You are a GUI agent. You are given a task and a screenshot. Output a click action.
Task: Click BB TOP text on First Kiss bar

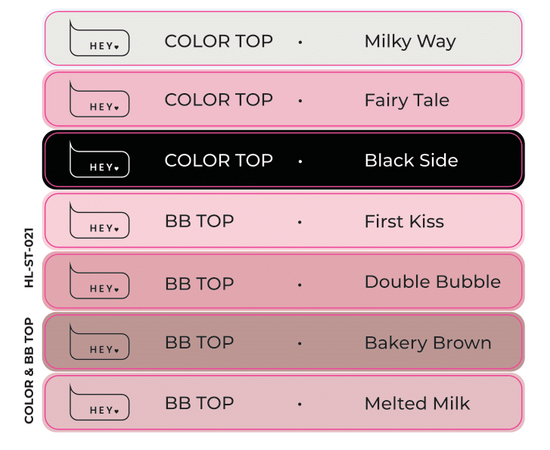(199, 221)
